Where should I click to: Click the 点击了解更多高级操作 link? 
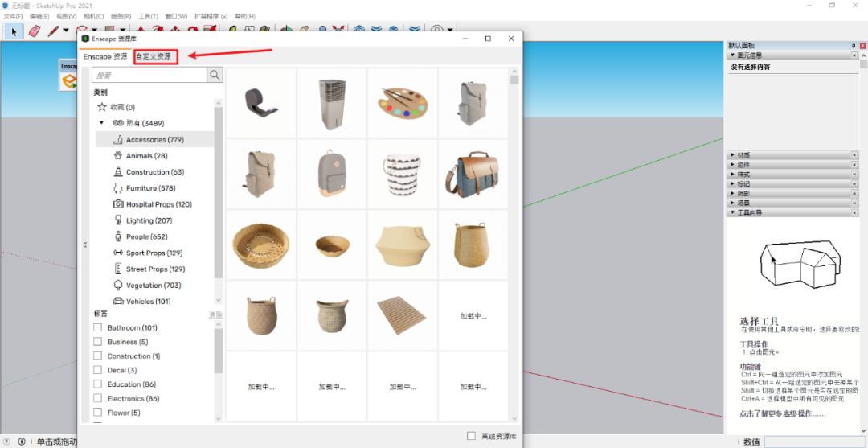coord(782,414)
